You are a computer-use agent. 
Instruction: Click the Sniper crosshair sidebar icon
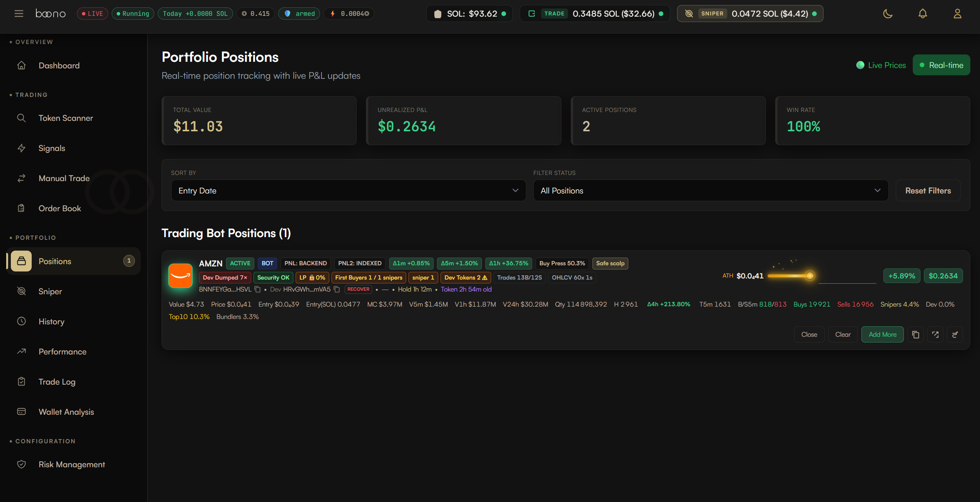22,292
